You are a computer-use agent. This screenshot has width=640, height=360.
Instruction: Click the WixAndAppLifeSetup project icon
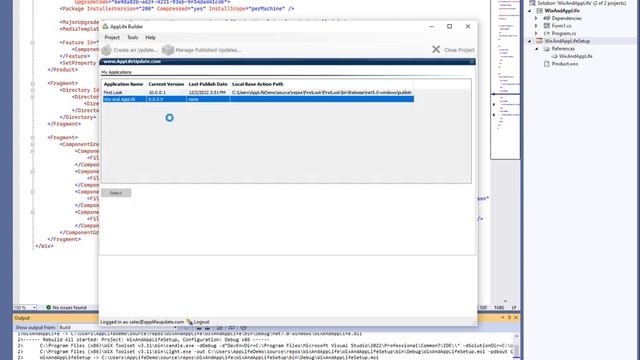pos(539,41)
